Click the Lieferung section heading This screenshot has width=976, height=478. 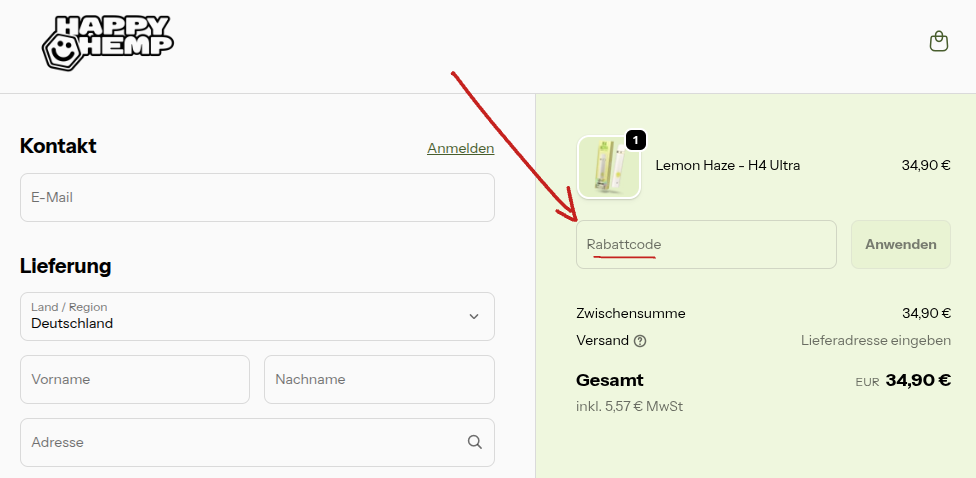pos(65,266)
